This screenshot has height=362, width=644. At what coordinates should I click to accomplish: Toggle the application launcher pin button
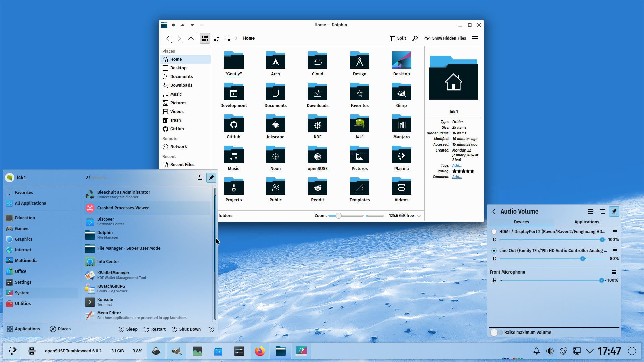[211, 178]
